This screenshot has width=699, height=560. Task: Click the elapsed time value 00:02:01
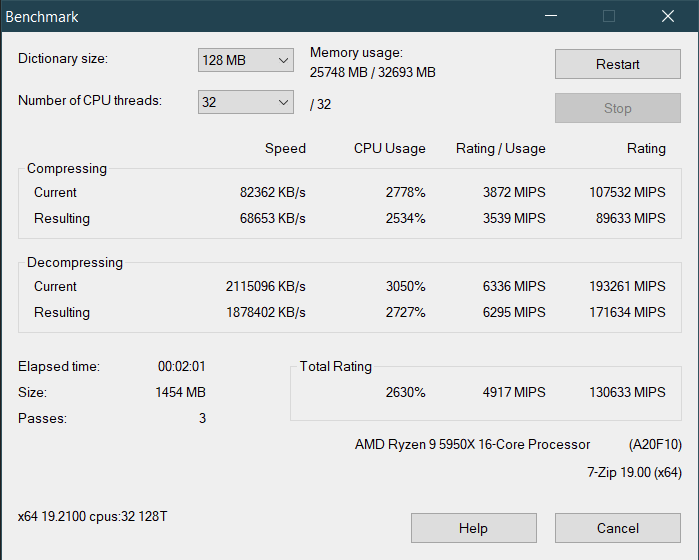tap(182, 367)
